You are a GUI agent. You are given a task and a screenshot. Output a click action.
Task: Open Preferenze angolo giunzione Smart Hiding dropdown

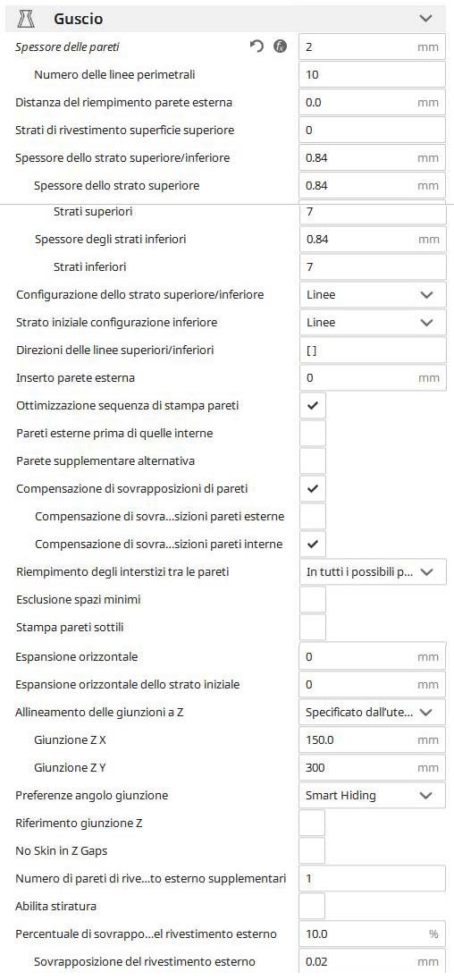(x=373, y=796)
